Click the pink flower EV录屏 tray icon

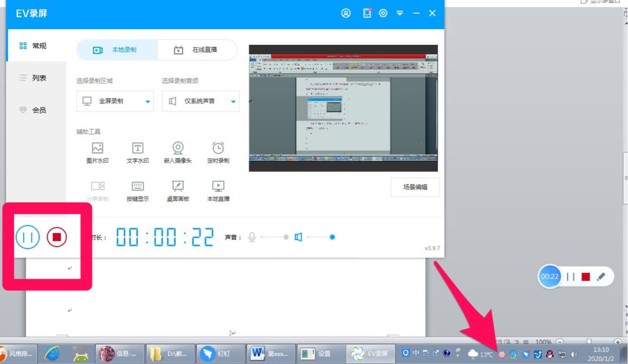pos(501,354)
